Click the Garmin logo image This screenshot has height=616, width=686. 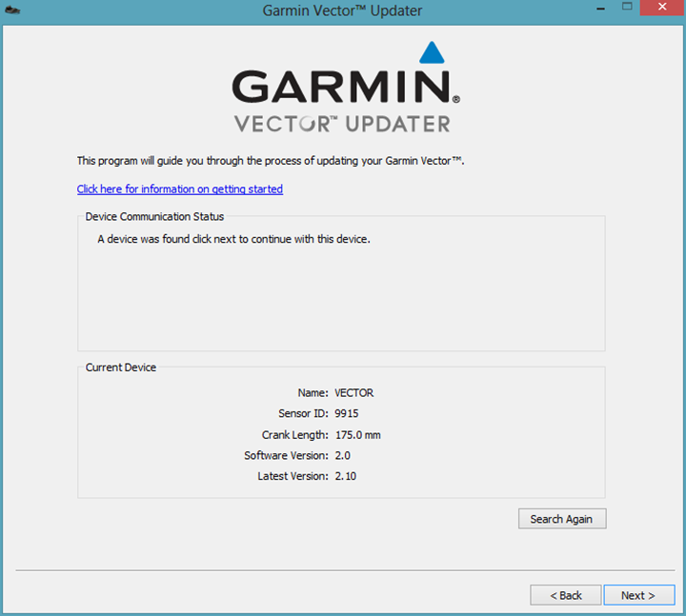[345, 87]
